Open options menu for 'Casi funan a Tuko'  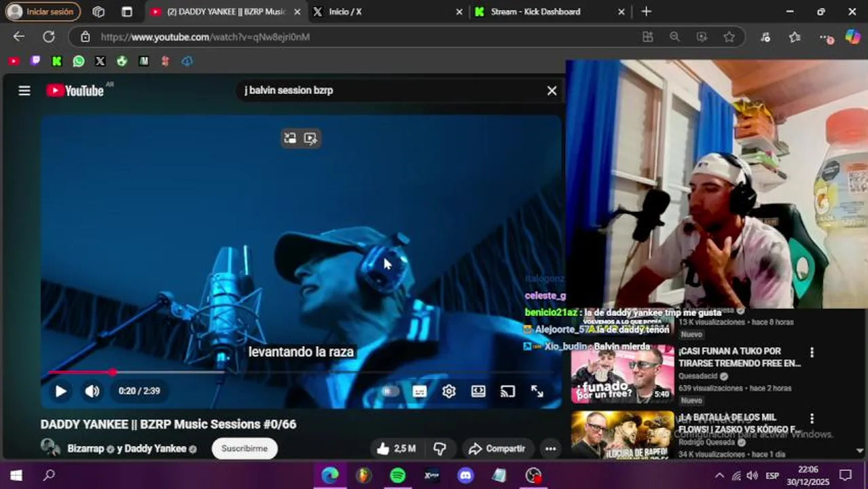(x=812, y=352)
